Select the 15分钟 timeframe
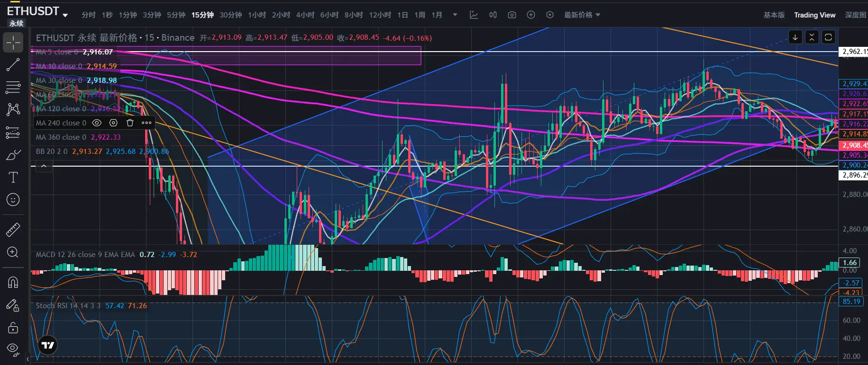This screenshot has width=868, height=365. (x=202, y=15)
